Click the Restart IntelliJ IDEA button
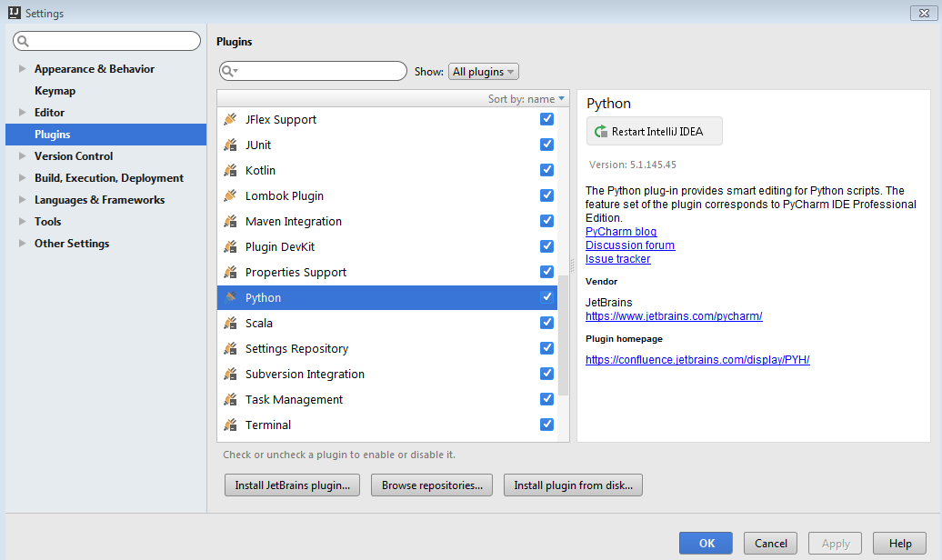Viewport: 942px width, 560px height. coord(655,131)
